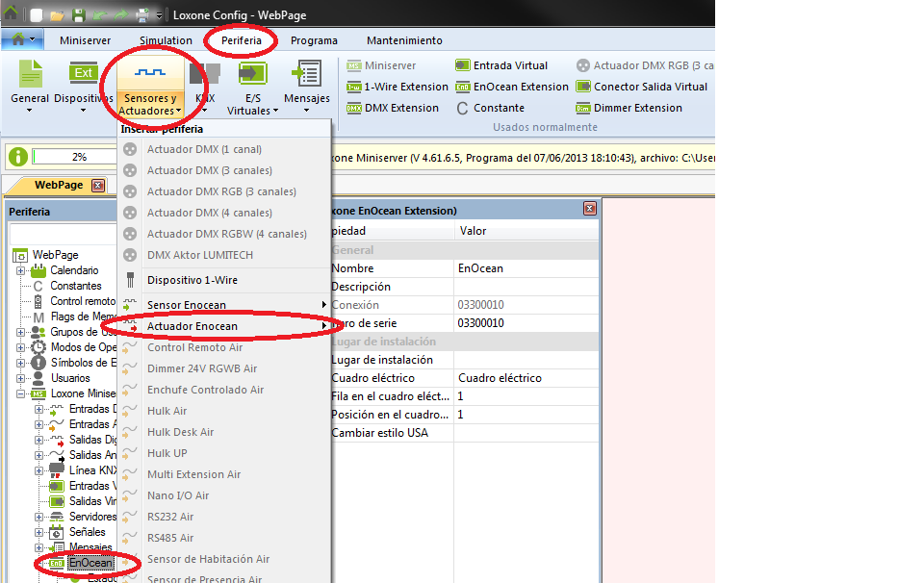This screenshot has width=924, height=583.
Task: Expand the Calendario tree node
Action: tap(21, 270)
